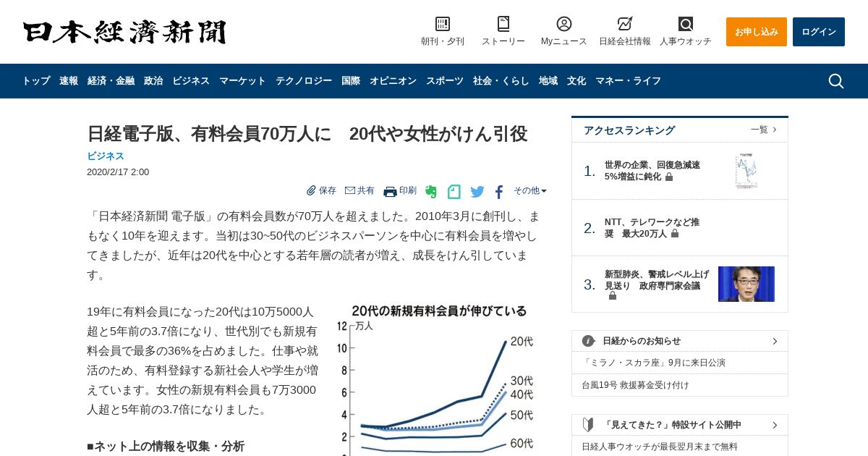Open the スポーツ section
This screenshot has height=456, width=868.
(445, 81)
